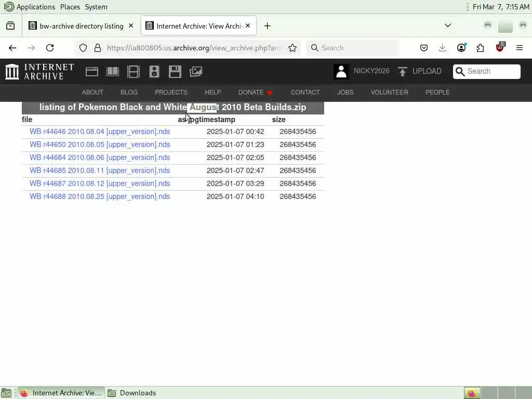532x399 pixels.
Task: Click the UPLOAD text link
Action: (x=427, y=71)
